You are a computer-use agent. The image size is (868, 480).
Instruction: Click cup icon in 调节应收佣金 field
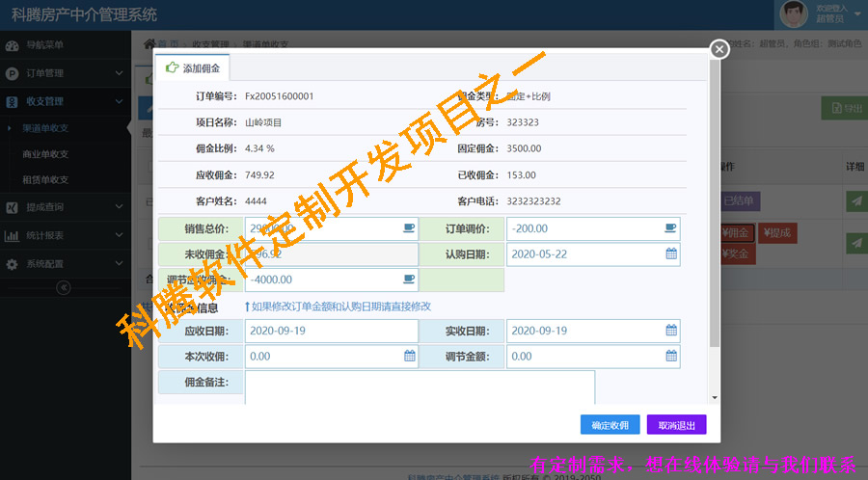(409, 280)
